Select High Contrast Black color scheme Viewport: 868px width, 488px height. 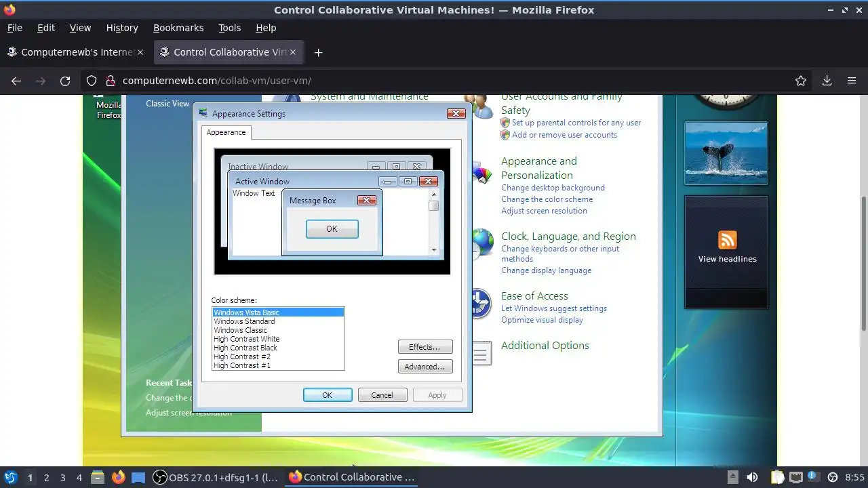pos(278,348)
